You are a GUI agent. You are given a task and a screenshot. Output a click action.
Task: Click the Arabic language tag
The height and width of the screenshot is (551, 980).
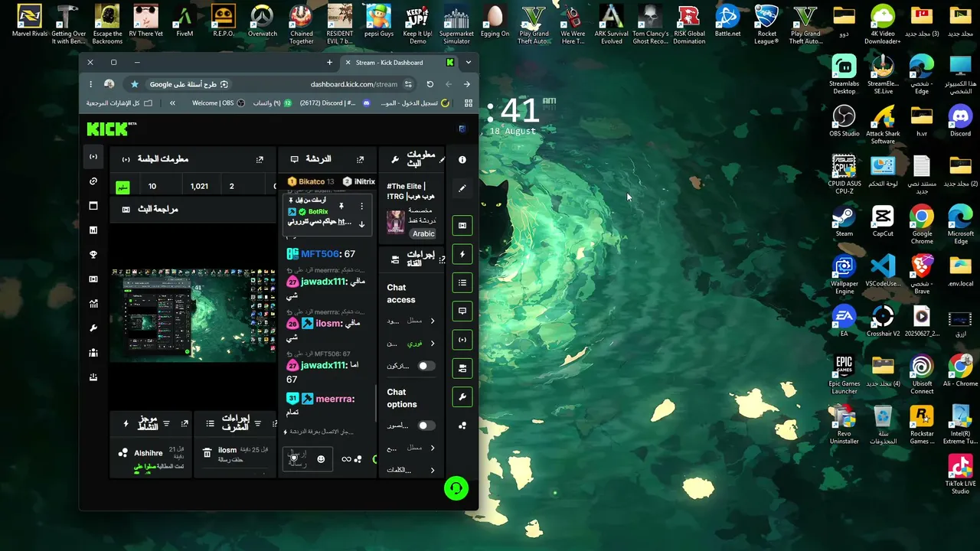tap(423, 233)
